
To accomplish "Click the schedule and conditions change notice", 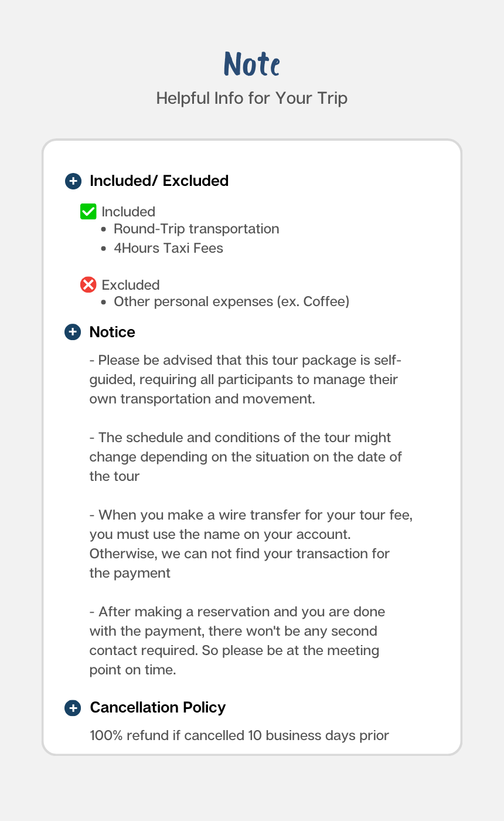I will pyautogui.click(x=245, y=457).
